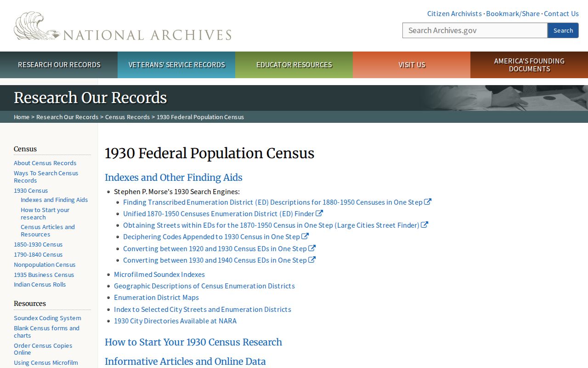Open the Veterans' Service Records menu
Viewport: 588px width, 368px height.
(176, 65)
